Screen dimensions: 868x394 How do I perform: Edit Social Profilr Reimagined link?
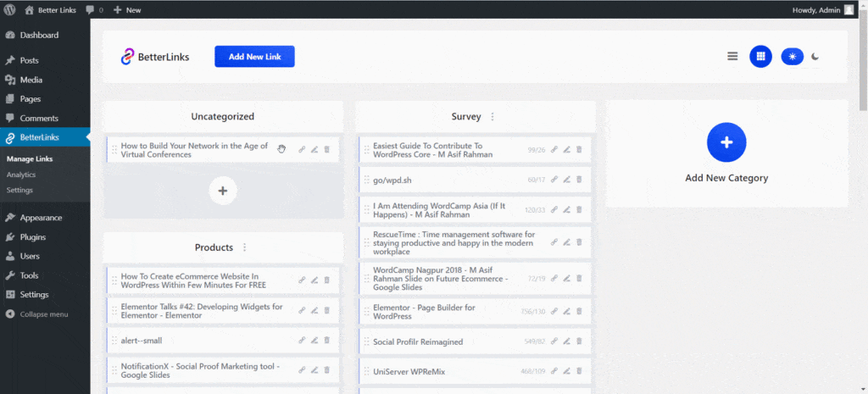(567, 341)
